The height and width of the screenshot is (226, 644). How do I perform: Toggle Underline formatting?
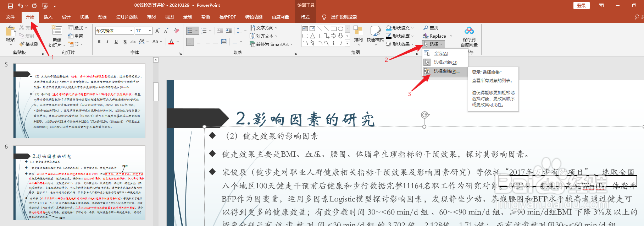116,42
